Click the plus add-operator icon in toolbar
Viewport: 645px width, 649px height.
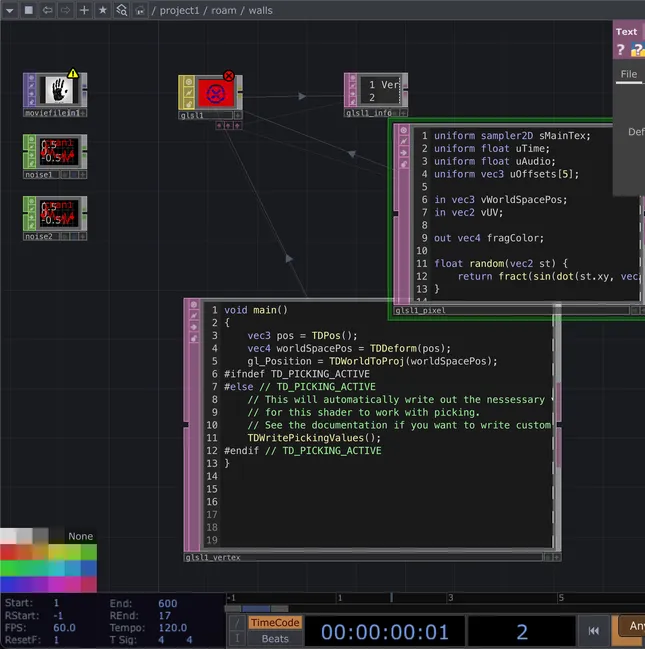click(84, 10)
